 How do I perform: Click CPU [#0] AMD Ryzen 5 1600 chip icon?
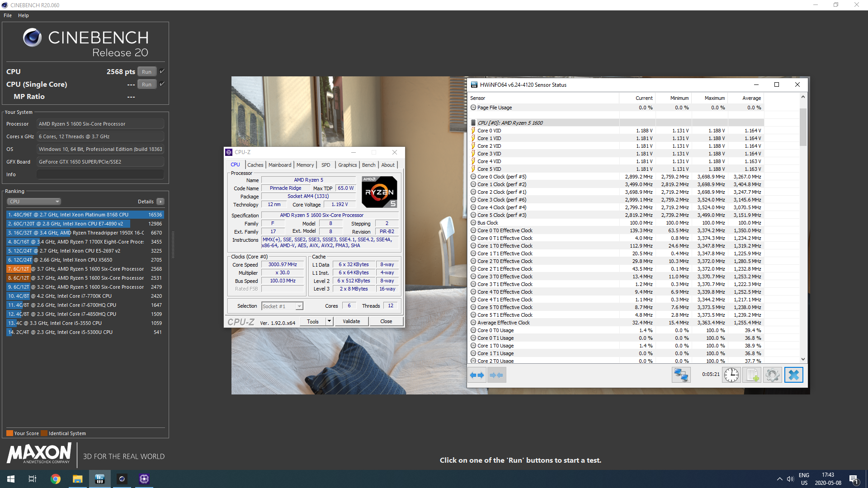click(x=473, y=123)
